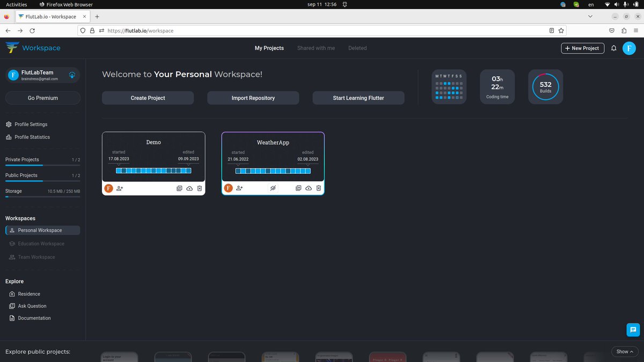This screenshot has width=644, height=362.
Task: Click the Import Repository button
Action: (253, 98)
